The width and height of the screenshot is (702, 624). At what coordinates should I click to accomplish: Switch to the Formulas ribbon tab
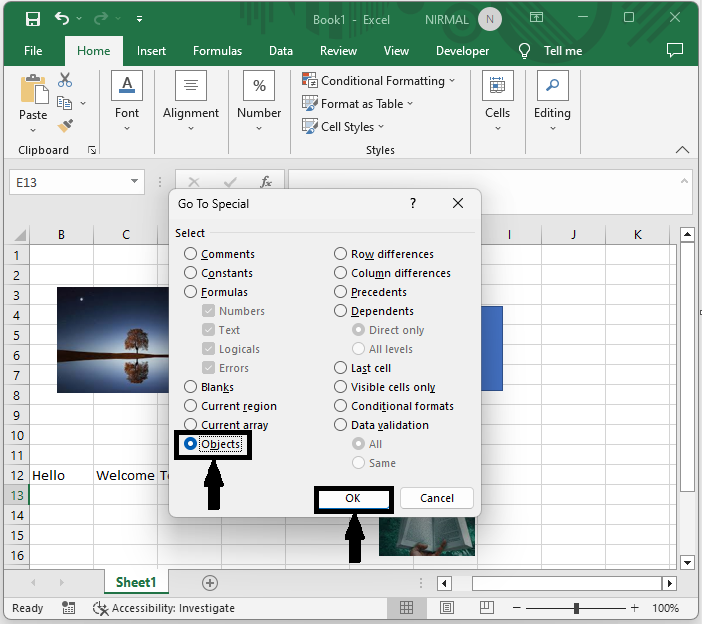pyautogui.click(x=217, y=51)
